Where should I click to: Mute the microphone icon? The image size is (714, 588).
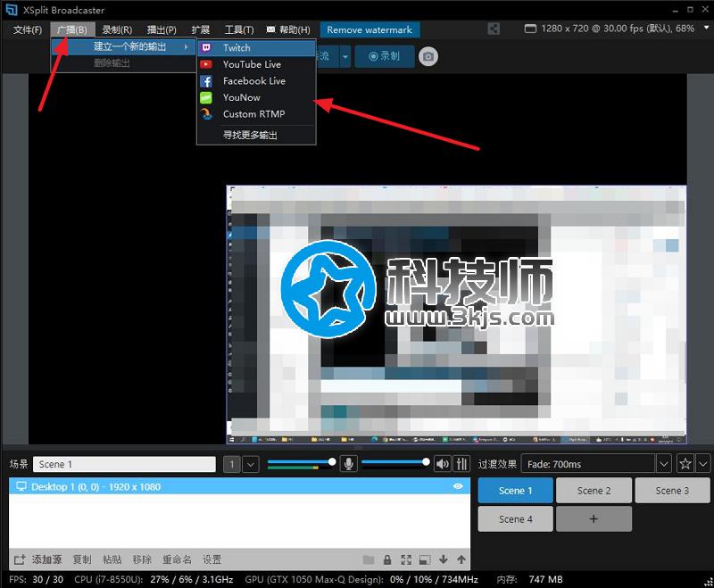[x=349, y=464]
